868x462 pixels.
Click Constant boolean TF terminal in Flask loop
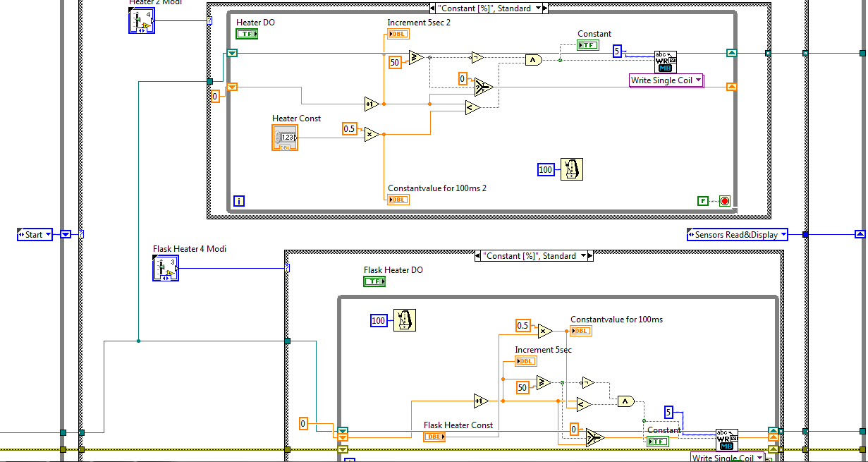(658, 442)
